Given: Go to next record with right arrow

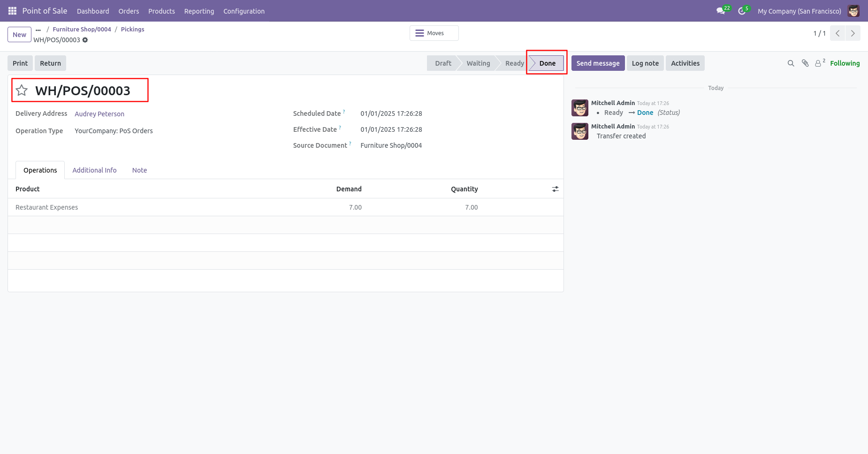Looking at the screenshot, I should [x=853, y=33].
